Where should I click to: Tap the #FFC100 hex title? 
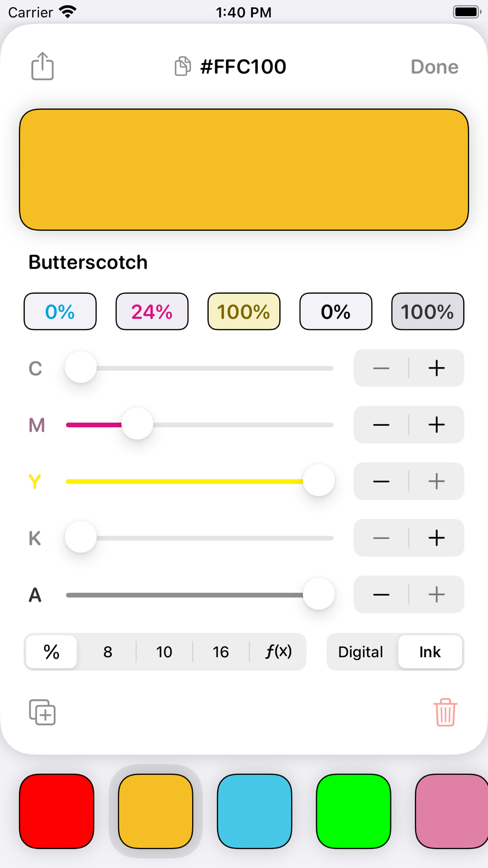tap(243, 66)
